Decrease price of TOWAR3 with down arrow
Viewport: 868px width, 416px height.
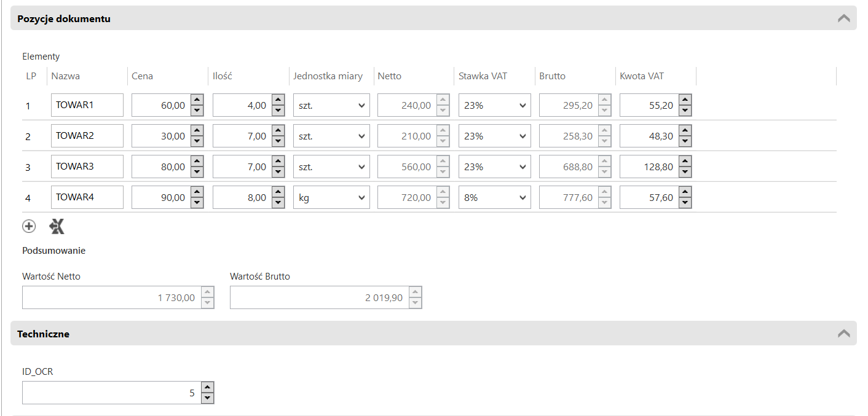[x=197, y=172]
